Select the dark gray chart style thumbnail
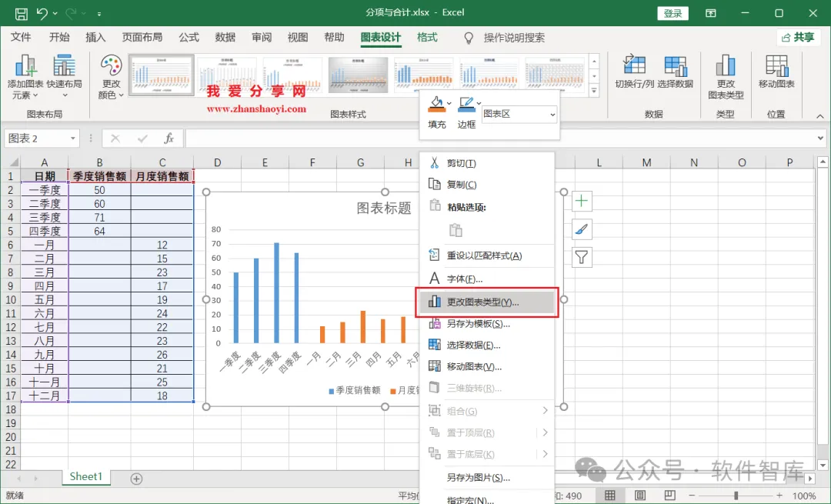This screenshot has height=504, width=831. 359,75
